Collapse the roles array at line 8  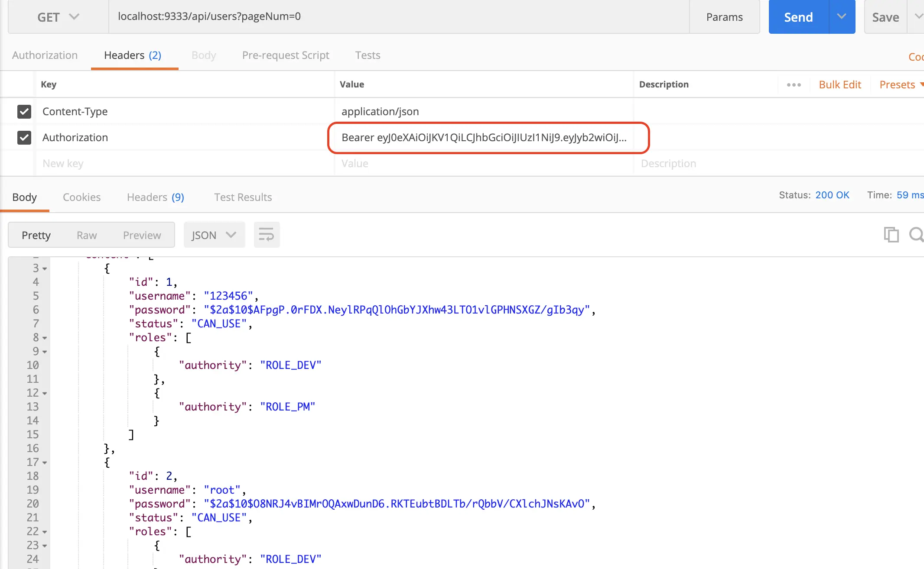tap(45, 338)
